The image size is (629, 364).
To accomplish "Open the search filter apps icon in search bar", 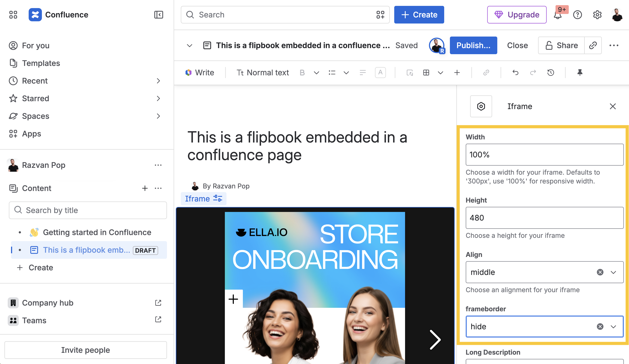I will click(x=380, y=15).
